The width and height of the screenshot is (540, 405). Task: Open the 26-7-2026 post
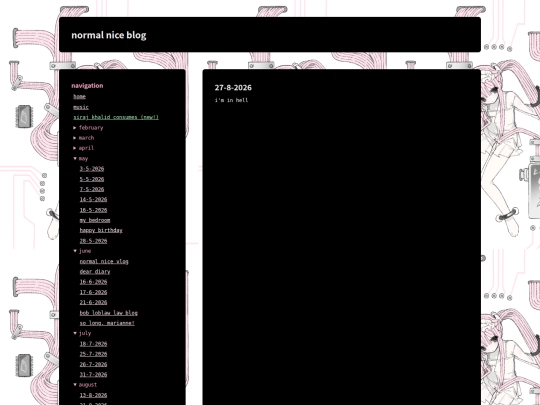(x=93, y=364)
